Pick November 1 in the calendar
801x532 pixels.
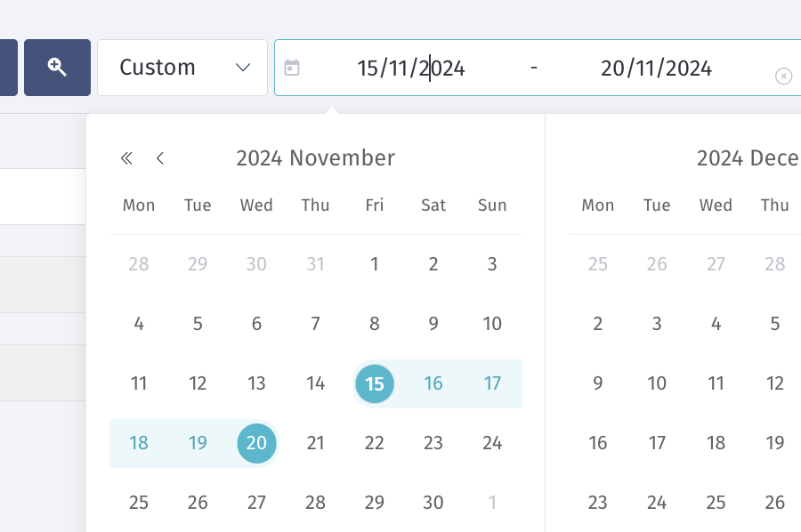[x=375, y=264]
